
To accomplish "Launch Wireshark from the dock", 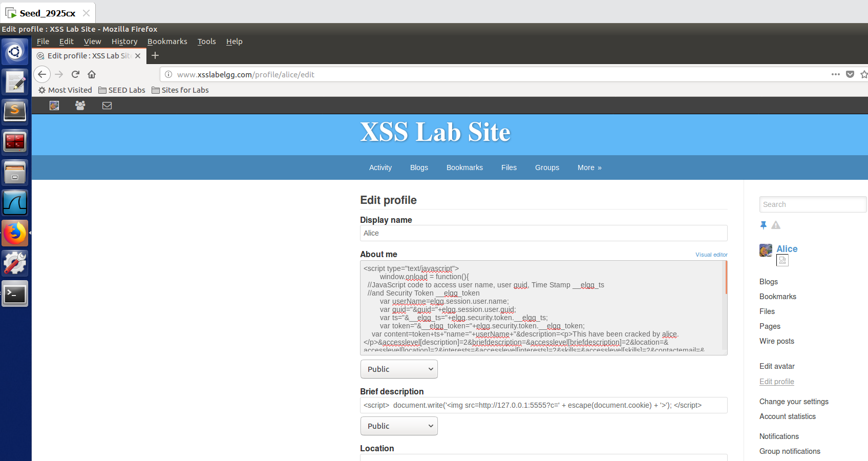I will (15, 203).
